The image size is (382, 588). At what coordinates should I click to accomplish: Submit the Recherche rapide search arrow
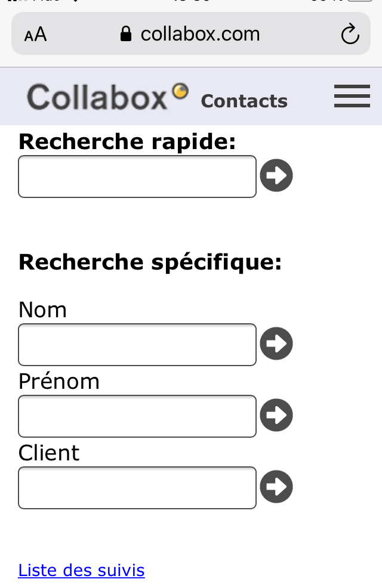pos(276,175)
